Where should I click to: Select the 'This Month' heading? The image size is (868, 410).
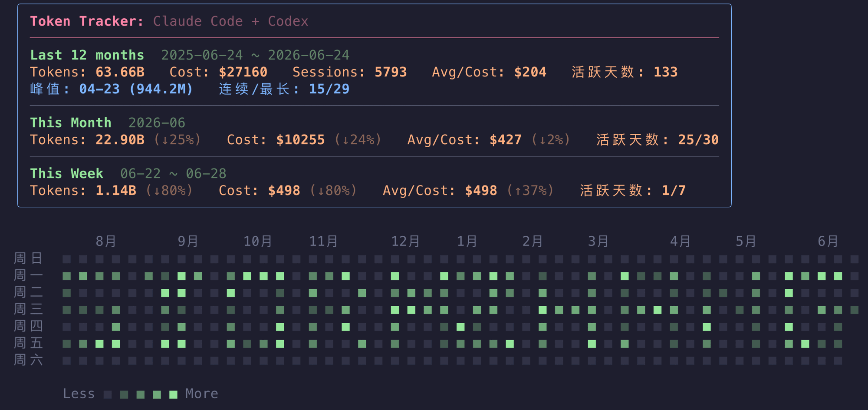pyautogui.click(x=71, y=123)
